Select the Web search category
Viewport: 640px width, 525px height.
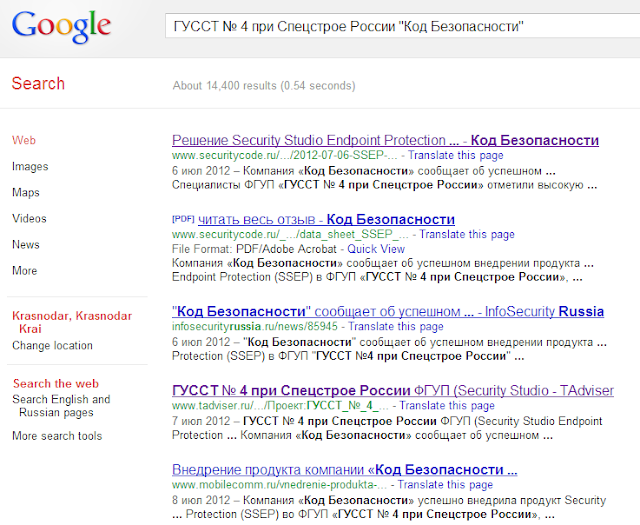[24, 140]
